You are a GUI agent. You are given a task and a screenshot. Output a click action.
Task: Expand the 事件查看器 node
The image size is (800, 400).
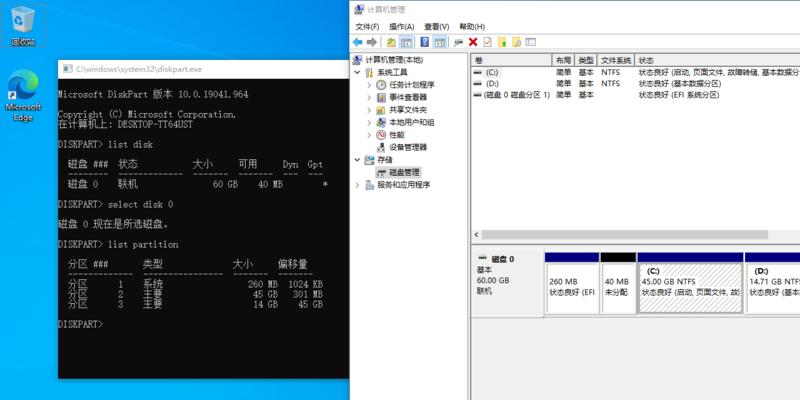click(369, 97)
